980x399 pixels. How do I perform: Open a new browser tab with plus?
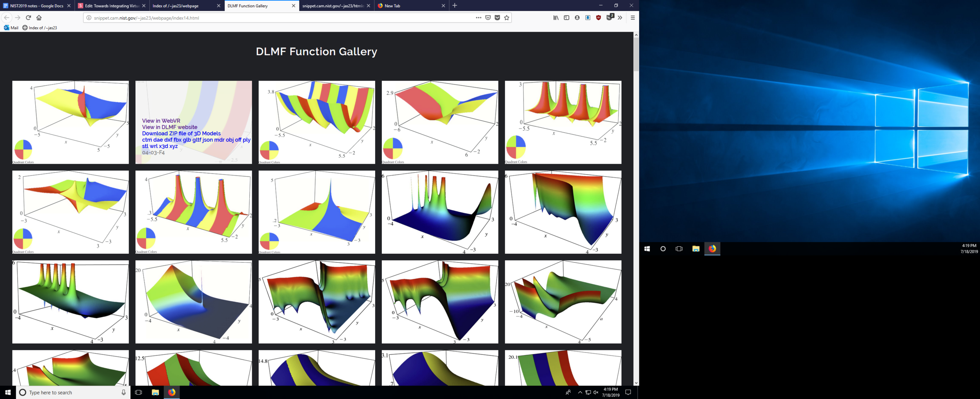tap(455, 5)
